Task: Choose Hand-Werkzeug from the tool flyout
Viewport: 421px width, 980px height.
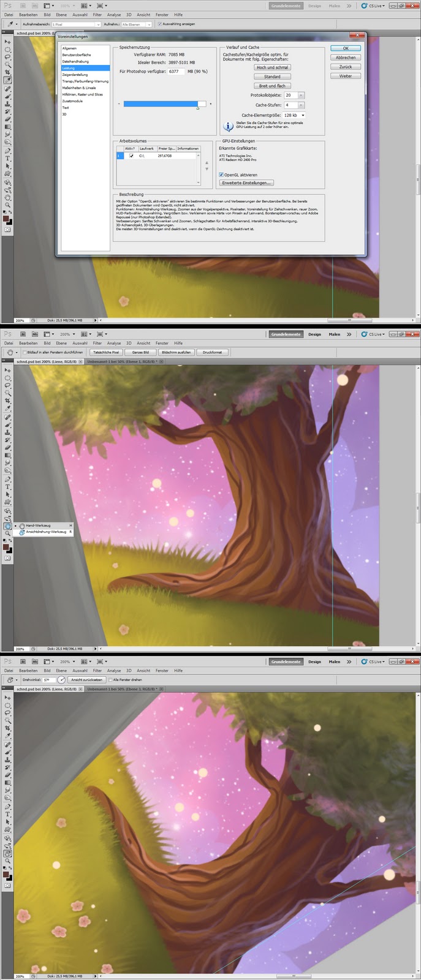Action: pyautogui.click(x=45, y=526)
